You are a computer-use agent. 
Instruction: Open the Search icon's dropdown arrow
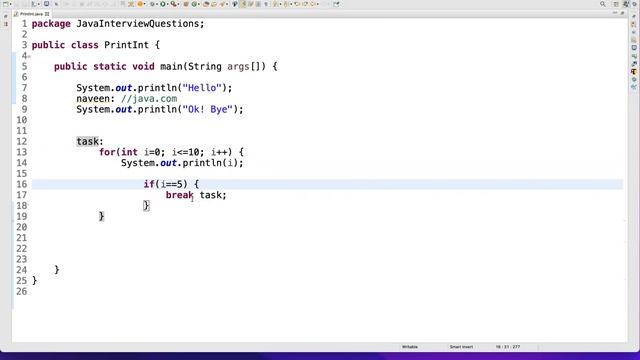click(227, 4)
